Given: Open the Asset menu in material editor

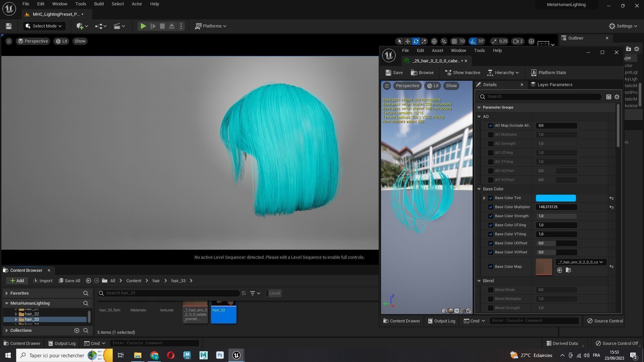Looking at the screenshot, I should point(437,51).
